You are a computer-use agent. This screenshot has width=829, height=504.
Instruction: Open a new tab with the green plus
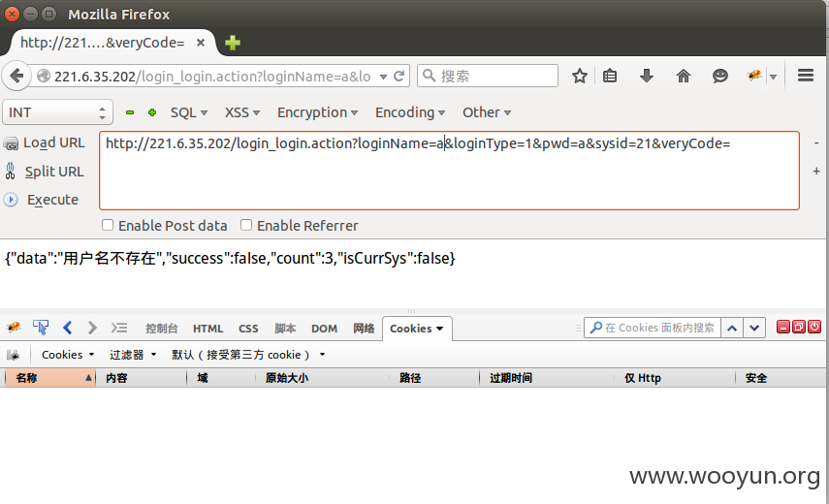(233, 43)
